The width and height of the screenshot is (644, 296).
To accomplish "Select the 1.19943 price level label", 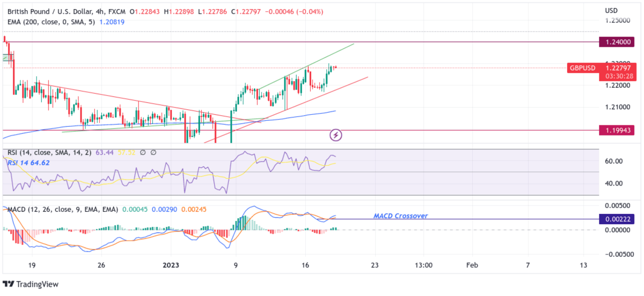I will point(617,130).
